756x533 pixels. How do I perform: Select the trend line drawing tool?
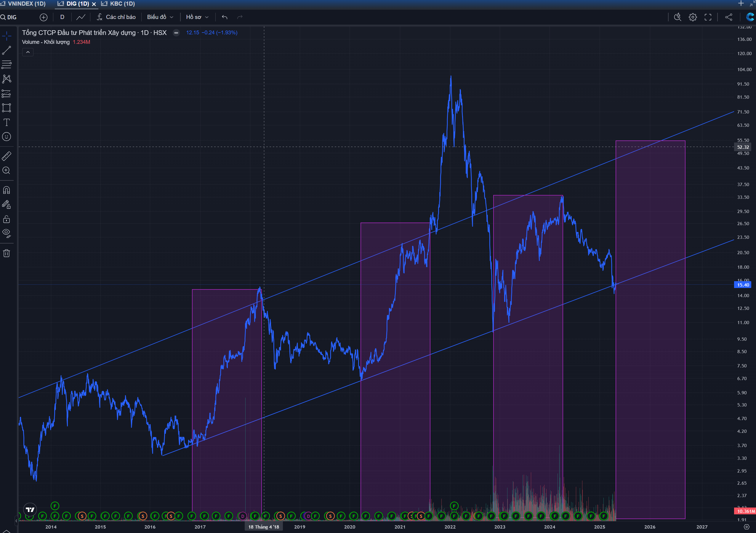click(x=7, y=50)
